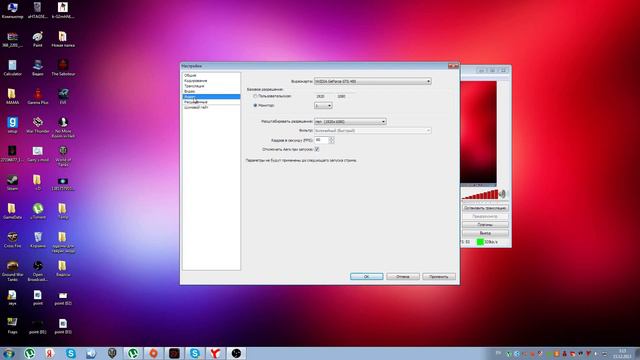Viewport: 640px width, 360px height.
Task: Launch Fraps from the desktop
Action: (x=12, y=326)
